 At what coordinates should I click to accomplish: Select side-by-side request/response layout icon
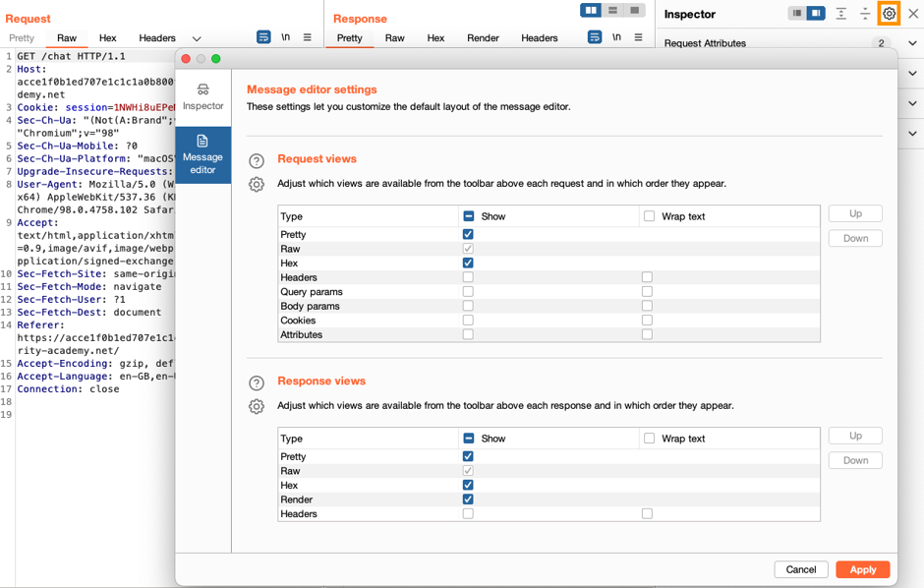(591, 10)
